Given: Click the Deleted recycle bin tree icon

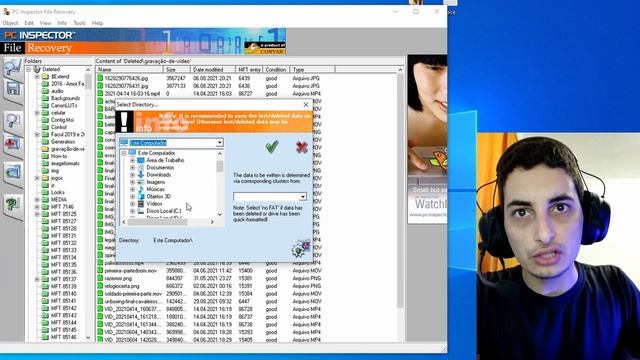Looking at the screenshot, I should click(x=37, y=69).
